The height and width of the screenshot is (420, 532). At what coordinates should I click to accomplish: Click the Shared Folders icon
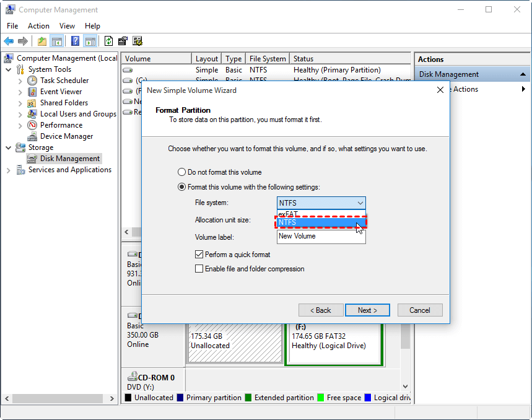(x=32, y=103)
